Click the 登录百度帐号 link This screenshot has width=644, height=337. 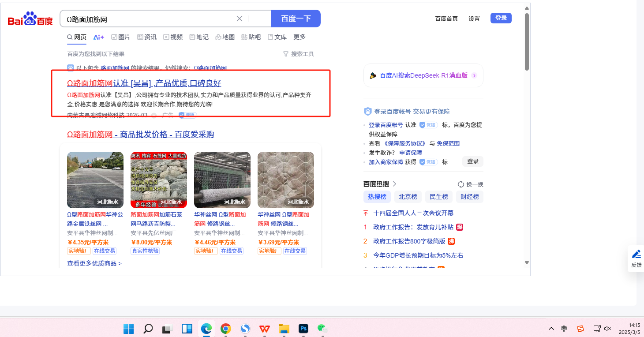click(x=386, y=125)
